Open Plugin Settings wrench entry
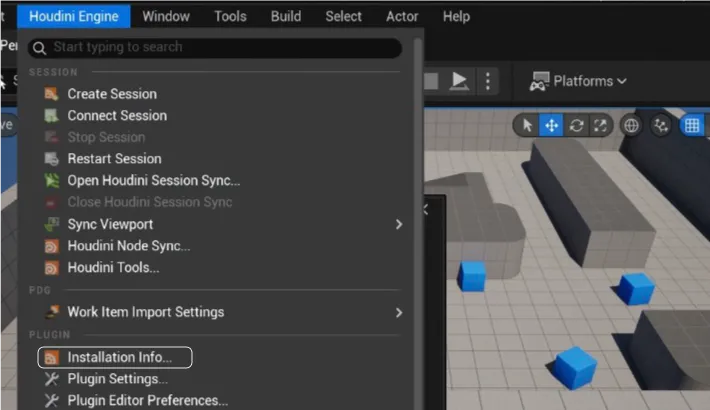 [117, 379]
